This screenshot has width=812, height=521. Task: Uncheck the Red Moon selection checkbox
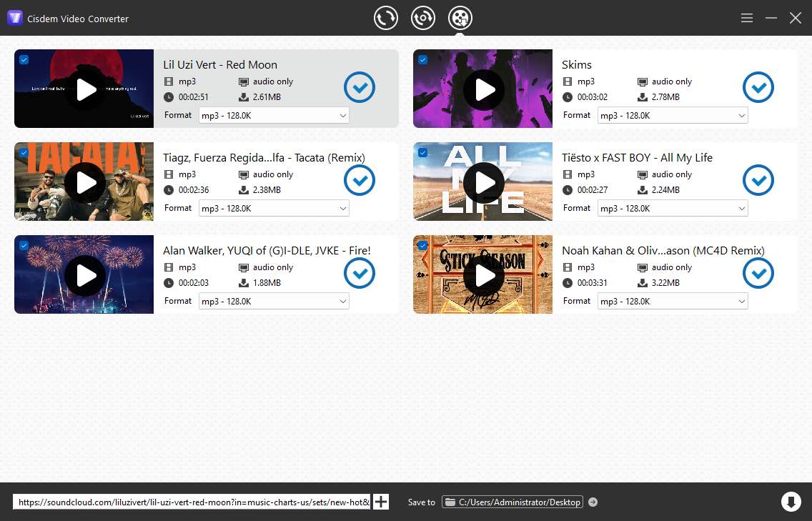click(24, 59)
